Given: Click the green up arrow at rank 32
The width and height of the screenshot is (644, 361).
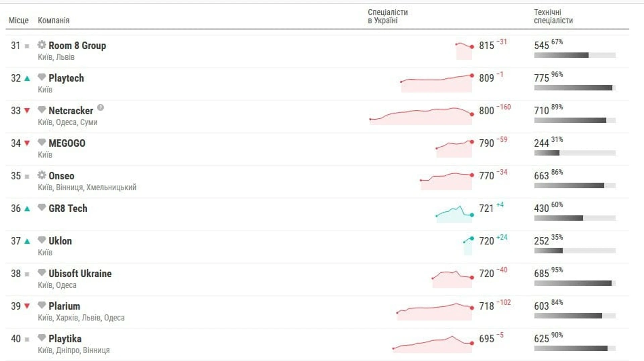Looking at the screenshot, I should coord(27,79).
